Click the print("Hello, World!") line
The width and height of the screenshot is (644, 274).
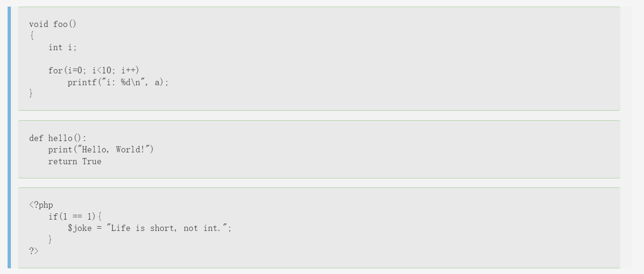click(x=101, y=150)
